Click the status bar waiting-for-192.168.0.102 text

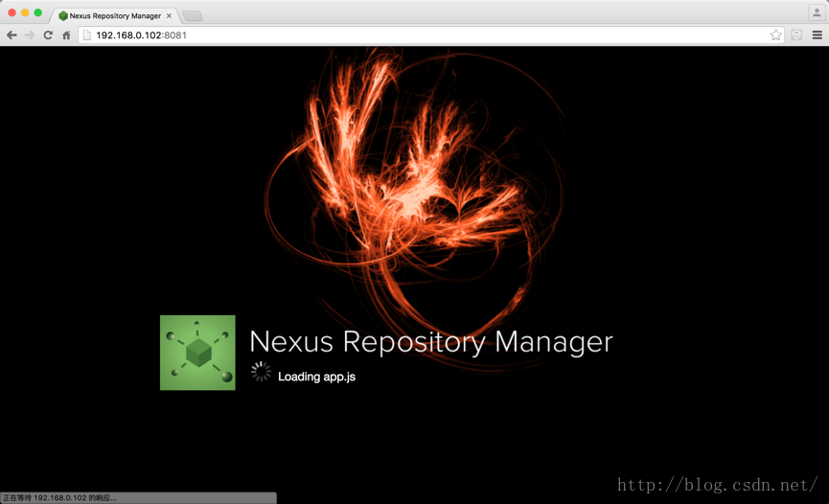pyautogui.click(x=59, y=497)
